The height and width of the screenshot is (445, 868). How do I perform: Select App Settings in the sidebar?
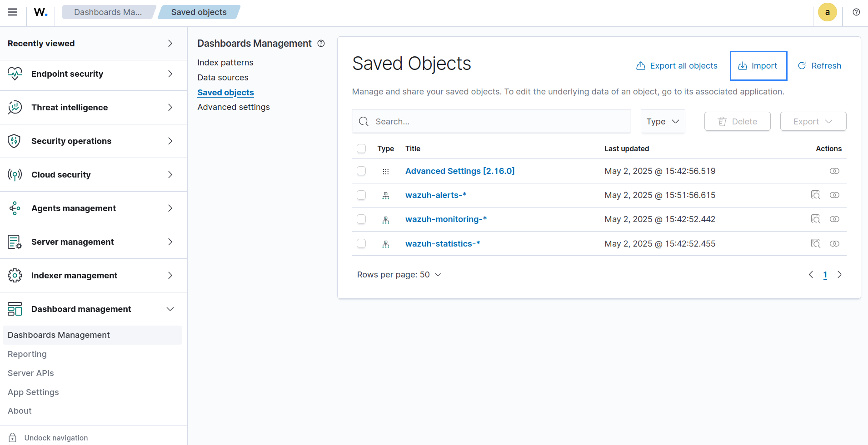pos(33,392)
